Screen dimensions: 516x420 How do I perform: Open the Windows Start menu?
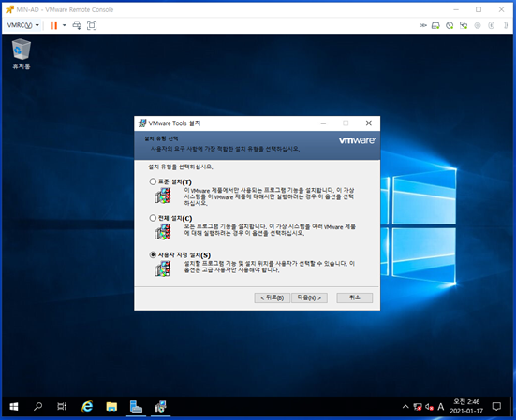click(14, 407)
